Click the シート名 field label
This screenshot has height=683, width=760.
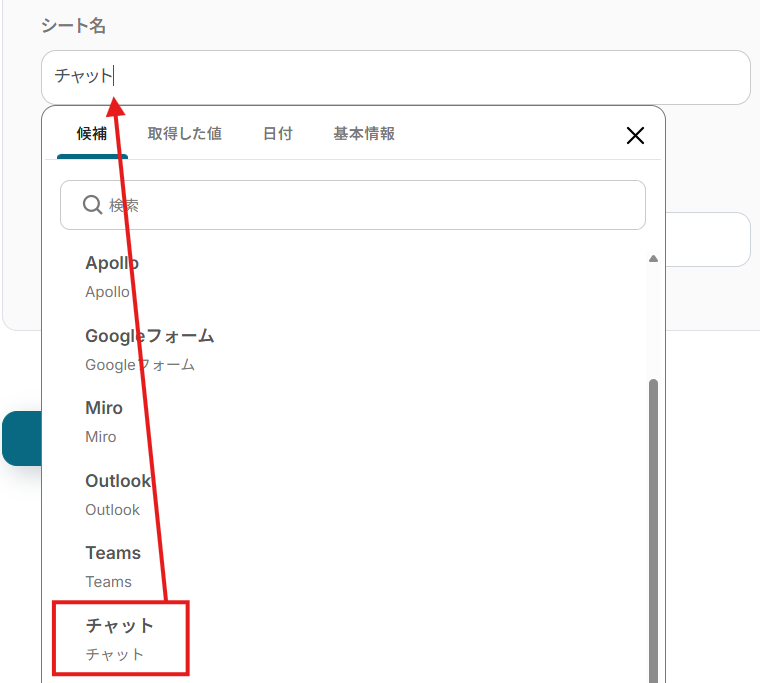pos(73,26)
